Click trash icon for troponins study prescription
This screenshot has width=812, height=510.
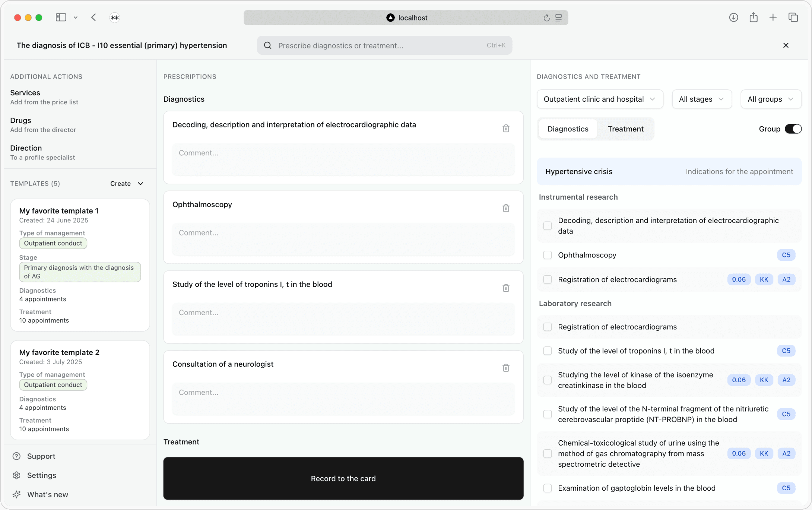pos(506,288)
